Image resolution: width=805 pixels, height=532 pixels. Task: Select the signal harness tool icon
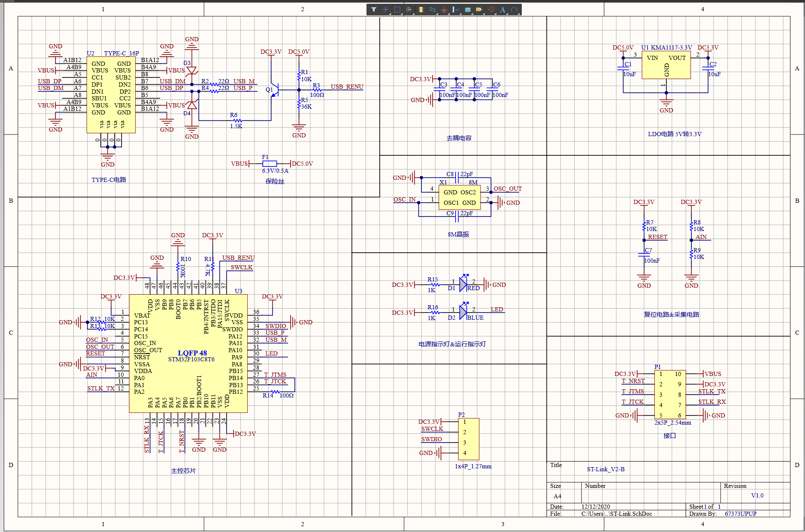456,10
